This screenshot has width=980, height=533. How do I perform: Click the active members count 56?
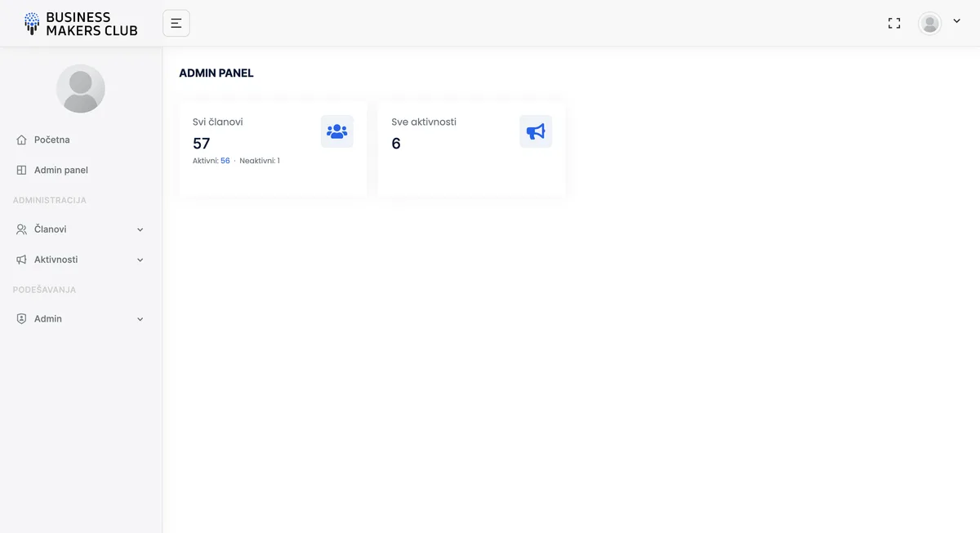click(x=225, y=161)
